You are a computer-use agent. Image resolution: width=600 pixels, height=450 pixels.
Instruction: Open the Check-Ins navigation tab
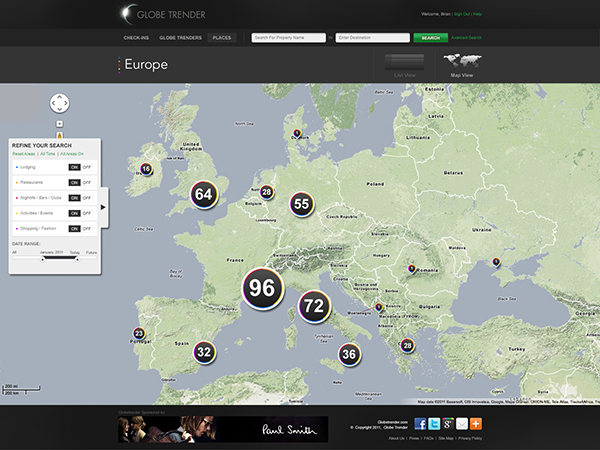136,37
